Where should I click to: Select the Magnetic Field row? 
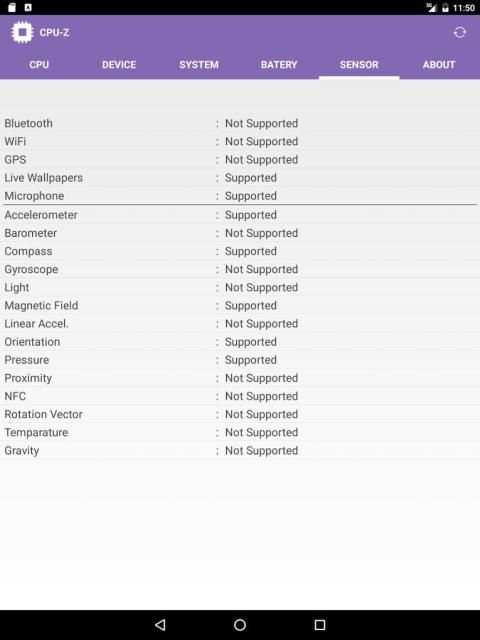pos(240,306)
